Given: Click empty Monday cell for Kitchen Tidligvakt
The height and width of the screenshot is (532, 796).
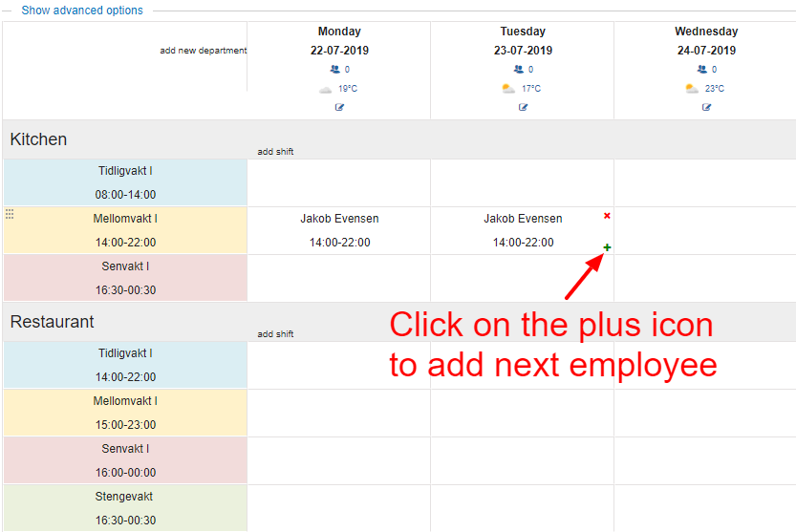Looking at the screenshot, I should pyautogui.click(x=339, y=182).
